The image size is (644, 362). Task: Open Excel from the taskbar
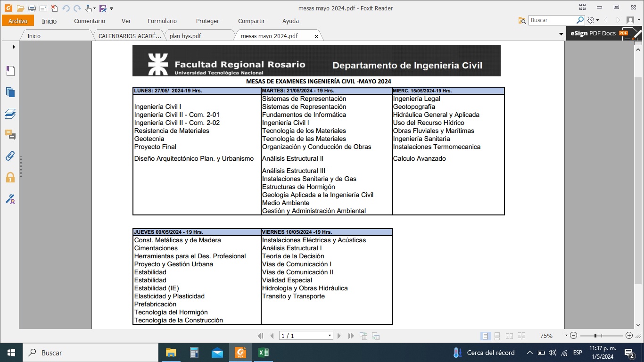coord(264,352)
